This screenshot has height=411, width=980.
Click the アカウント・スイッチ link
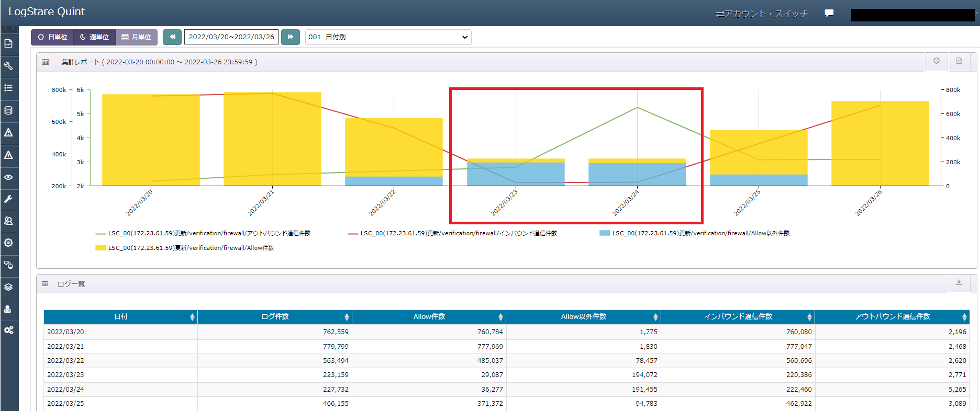(x=762, y=14)
